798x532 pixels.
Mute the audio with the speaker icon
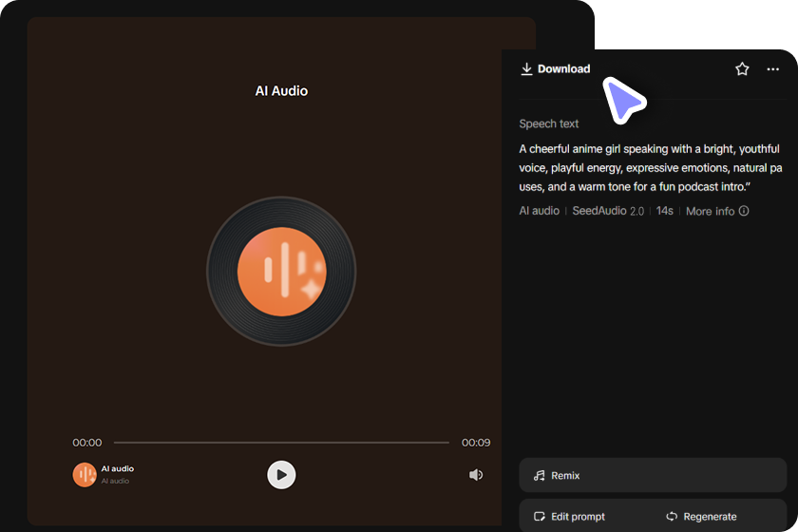tap(476, 474)
